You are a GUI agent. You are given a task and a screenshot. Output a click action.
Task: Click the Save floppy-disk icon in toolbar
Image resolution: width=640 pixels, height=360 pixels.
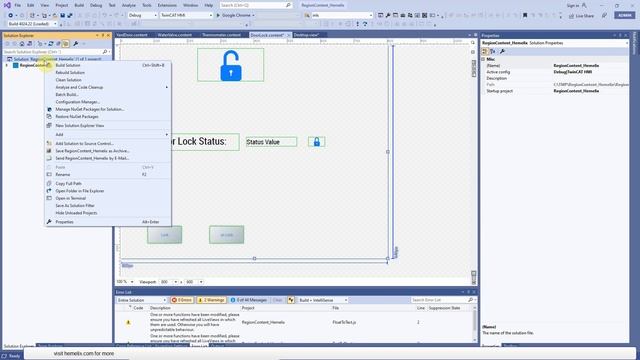62,16
